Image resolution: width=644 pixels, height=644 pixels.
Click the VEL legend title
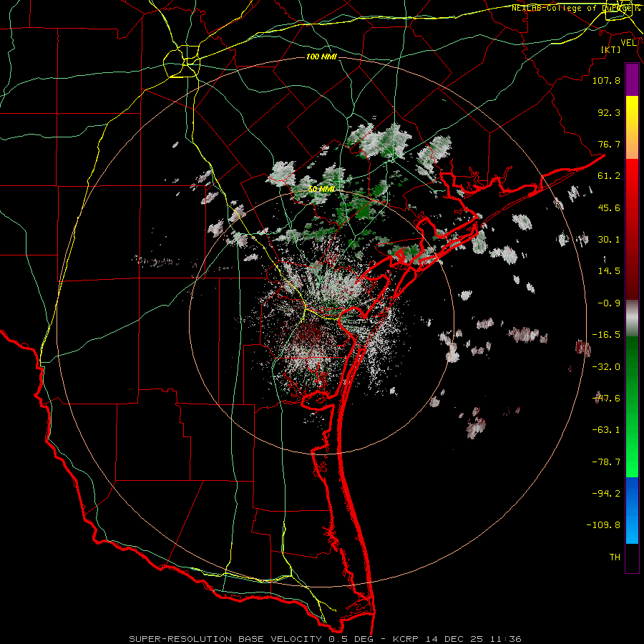tap(628, 43)
